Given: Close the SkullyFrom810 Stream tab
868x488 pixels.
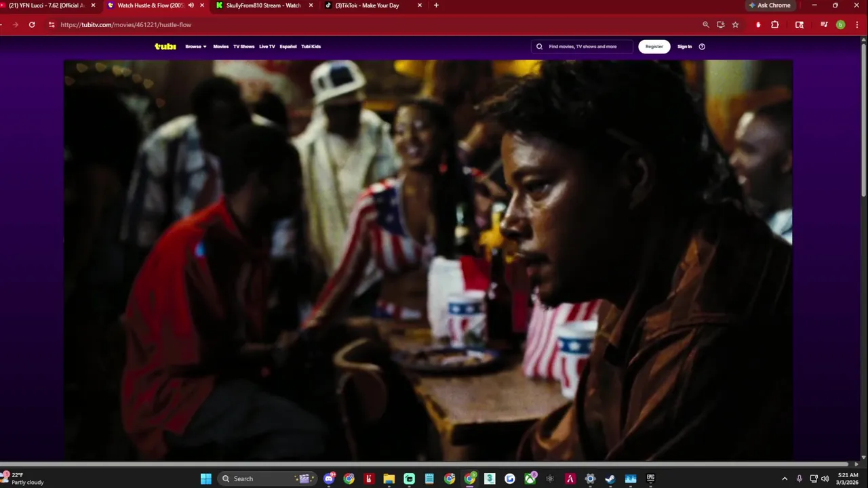Looking at the screenshot, I should [x=311, y=5].
